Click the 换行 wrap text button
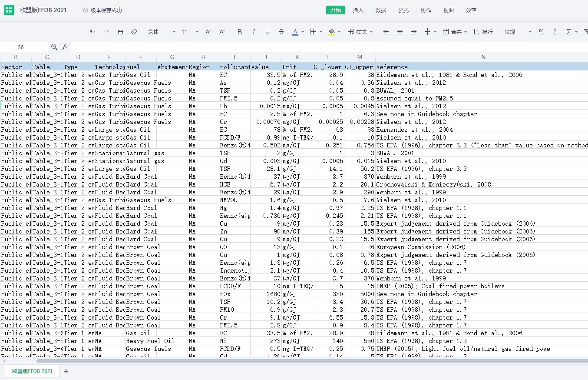The image size is (588, 380). 483,32
